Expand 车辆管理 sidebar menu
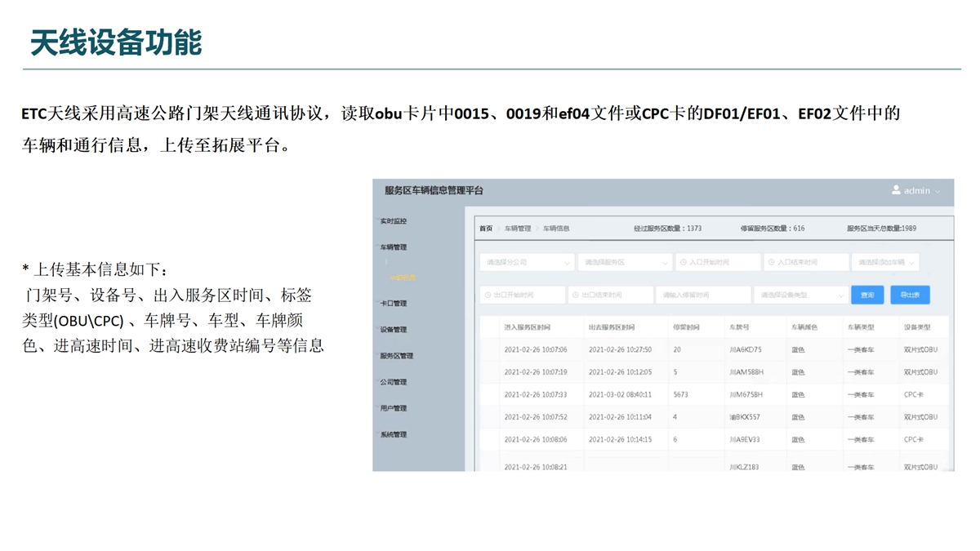 click(394, 247)
